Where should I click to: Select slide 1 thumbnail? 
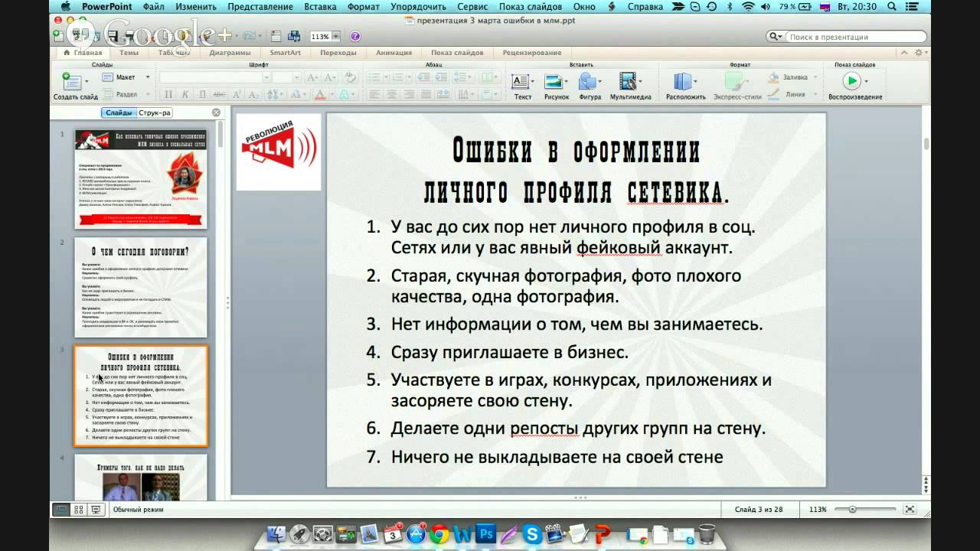pos(141,178)
